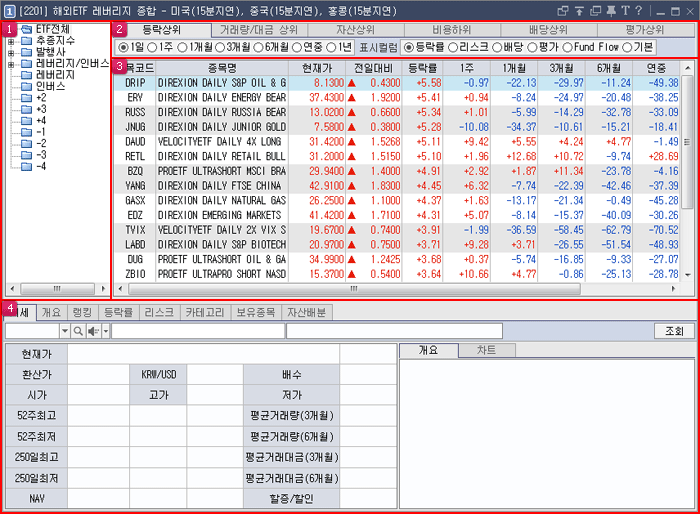
Task: Switch to 거래량/대금 상위 tab
Action: [259, 30]
